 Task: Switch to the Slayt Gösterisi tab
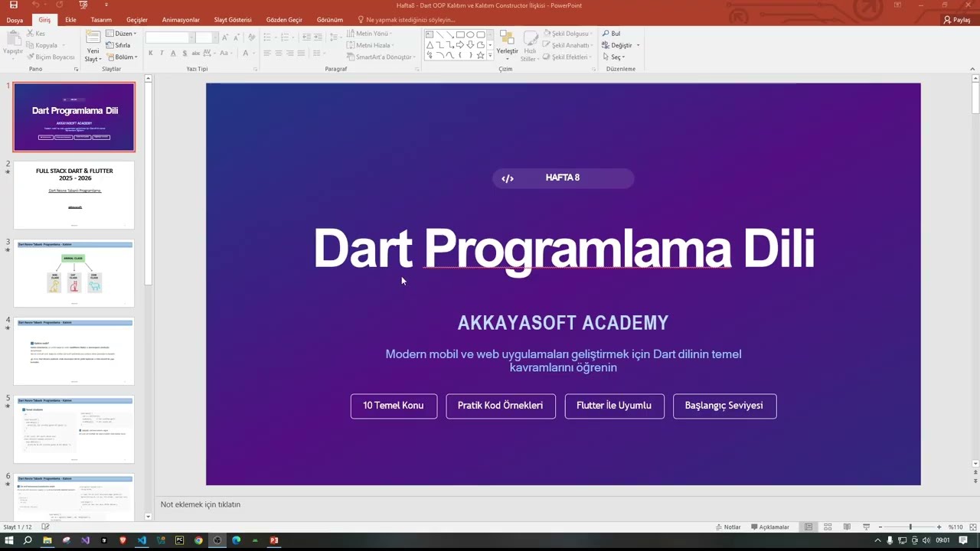(x=233, y=20)
